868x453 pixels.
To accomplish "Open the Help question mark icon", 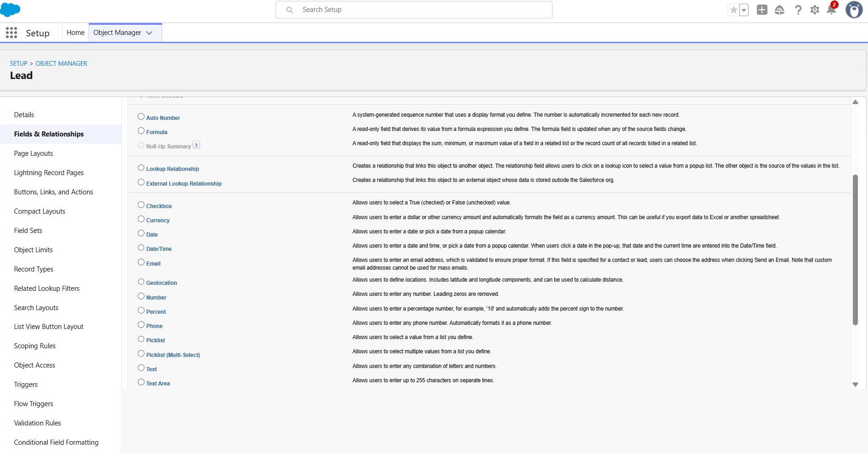I will [798, 10].
